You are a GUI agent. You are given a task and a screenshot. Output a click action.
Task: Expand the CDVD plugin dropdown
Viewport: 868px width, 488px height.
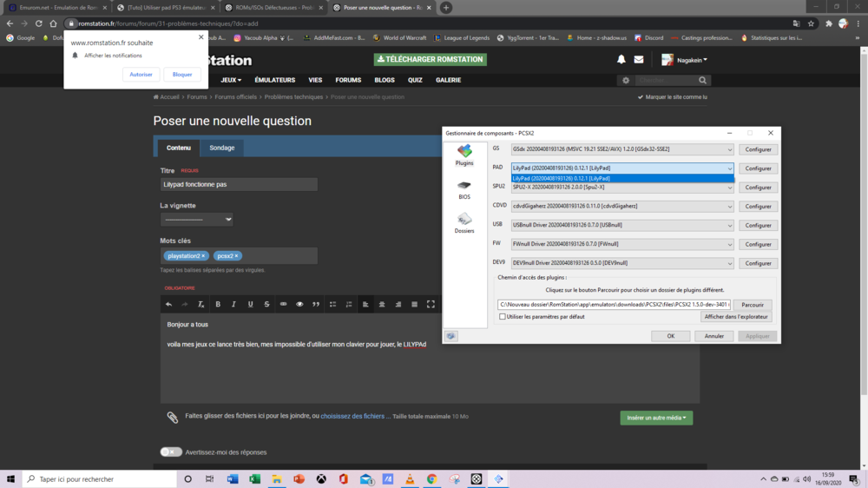(730, 207)
